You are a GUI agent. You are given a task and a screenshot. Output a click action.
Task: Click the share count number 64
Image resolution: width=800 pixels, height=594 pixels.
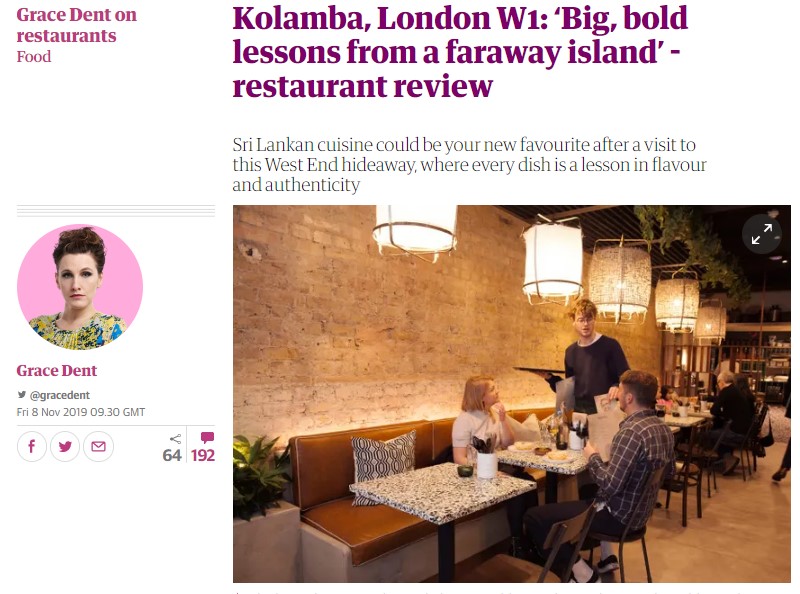(172, 455)
